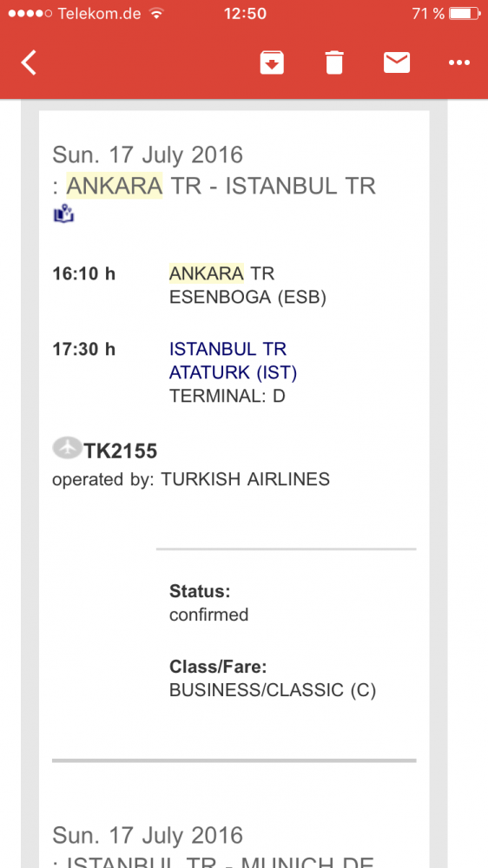This screenshot has height=868, width=488.
Task: Tap the highlighted ANKARA departure city
Action: 206,273
